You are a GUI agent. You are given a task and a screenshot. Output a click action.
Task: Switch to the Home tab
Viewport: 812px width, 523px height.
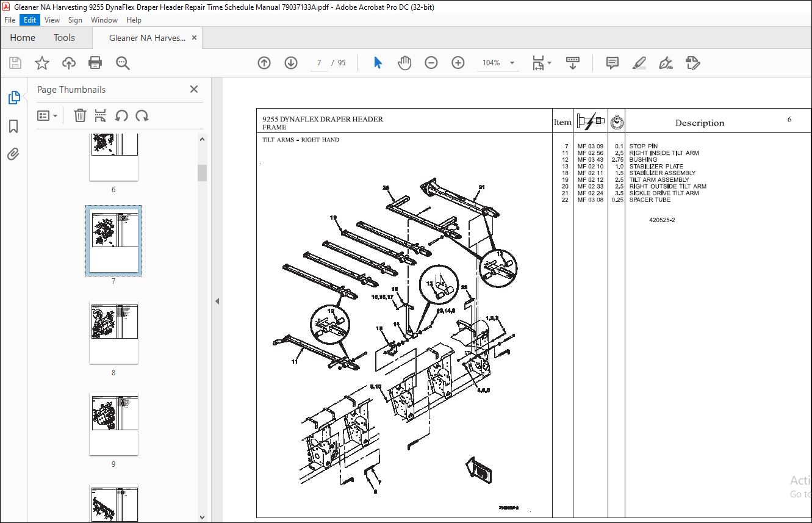pos(23,38)
